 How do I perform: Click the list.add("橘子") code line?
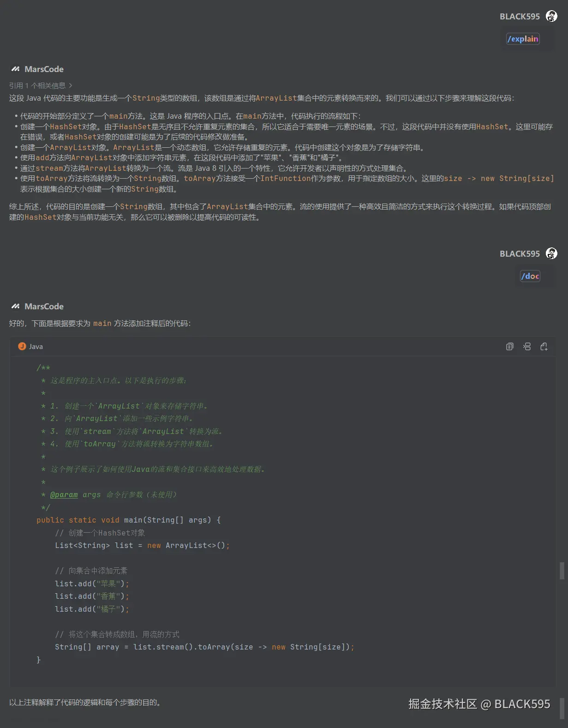coord(92,609)
